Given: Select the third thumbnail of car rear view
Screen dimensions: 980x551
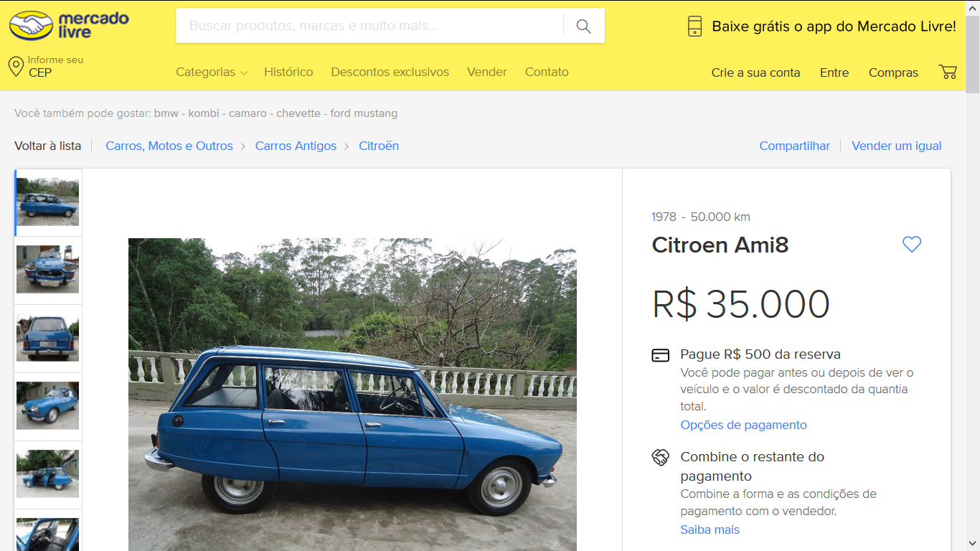Looking at the screenshot, I should pos(48,338).
